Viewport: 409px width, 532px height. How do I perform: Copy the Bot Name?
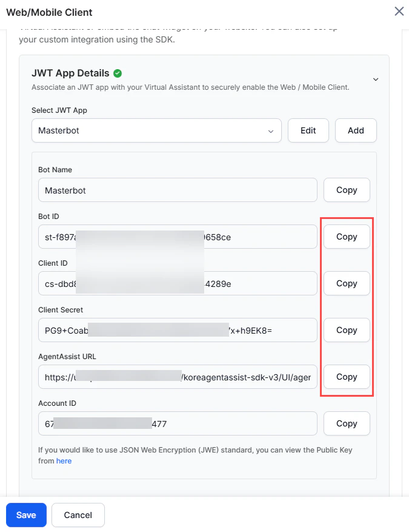coord(347,190)
